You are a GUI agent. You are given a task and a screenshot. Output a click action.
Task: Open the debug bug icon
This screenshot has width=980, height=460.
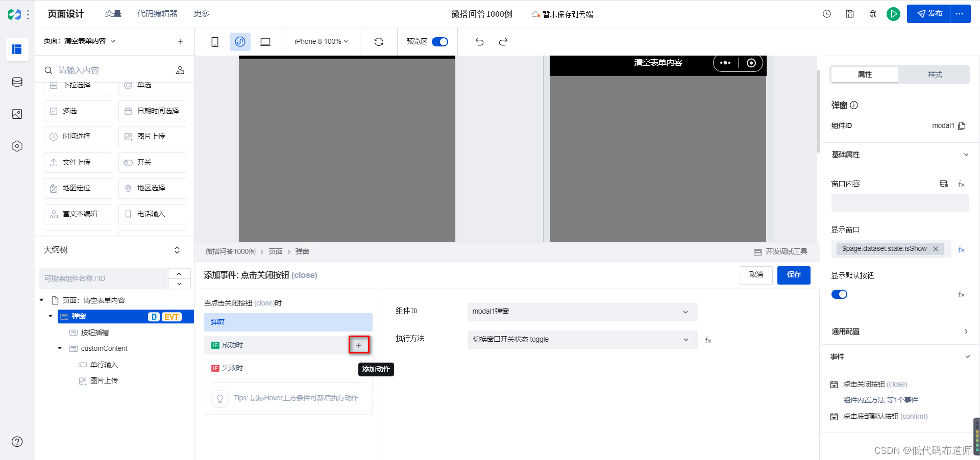pyautogui.click(x=873, y=14)
